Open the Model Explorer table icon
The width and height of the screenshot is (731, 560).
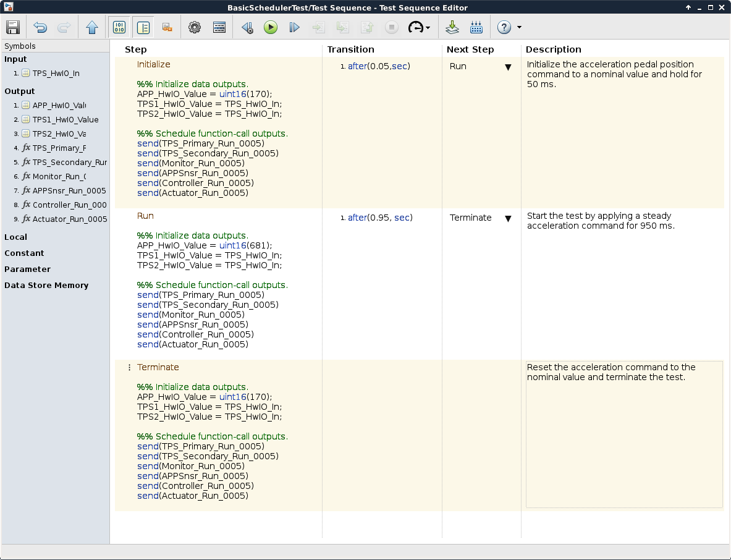click(219, 27)
